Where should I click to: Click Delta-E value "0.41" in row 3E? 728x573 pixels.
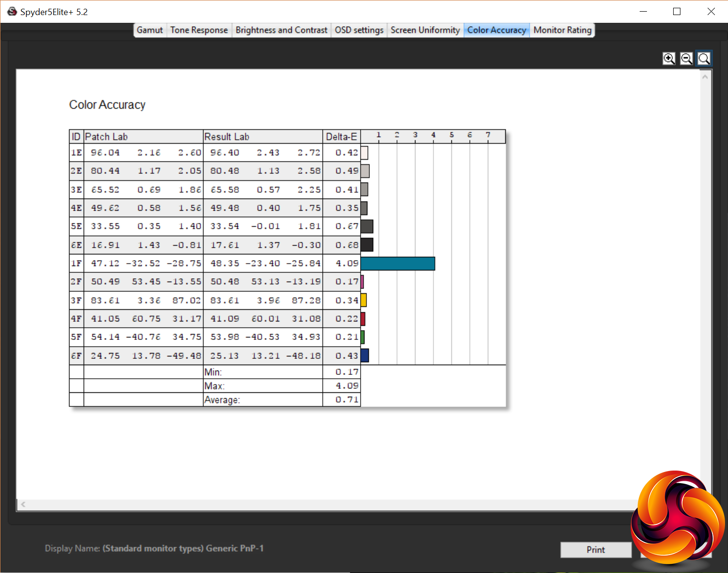(x=347, y=189)
